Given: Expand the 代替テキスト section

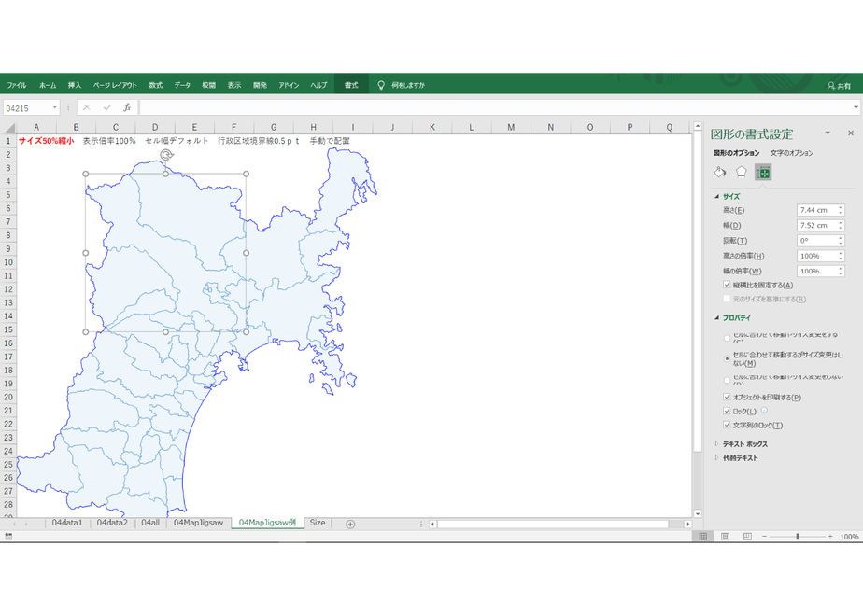Looking at the screenshot, I should tap(716, 457).
